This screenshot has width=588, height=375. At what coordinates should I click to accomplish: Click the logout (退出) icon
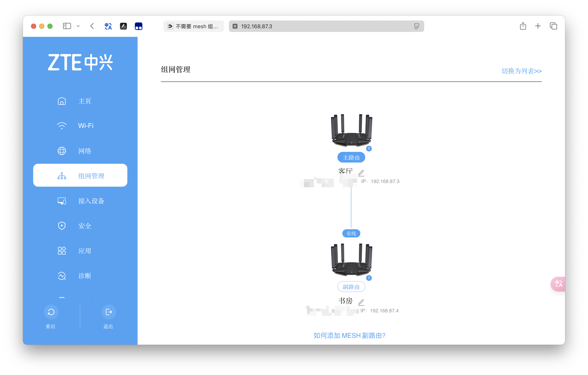coord(109,312)
